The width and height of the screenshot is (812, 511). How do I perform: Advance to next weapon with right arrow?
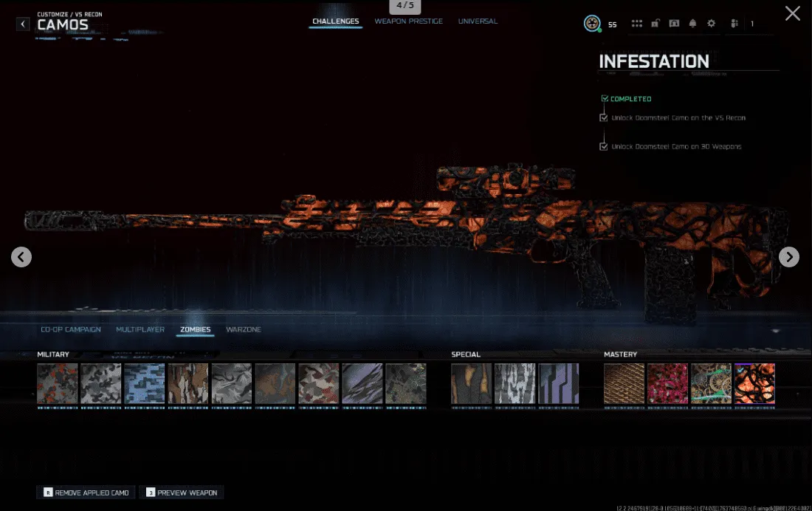(788, 257)
